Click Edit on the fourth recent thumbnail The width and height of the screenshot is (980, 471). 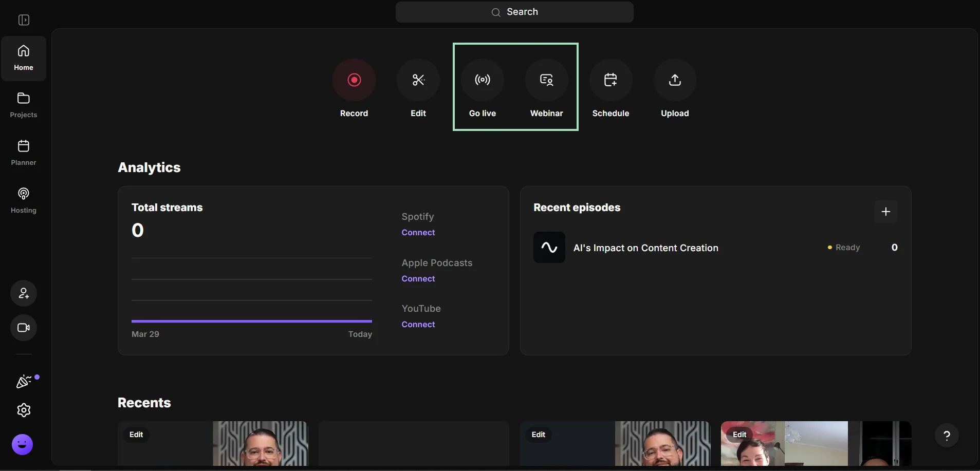coord(739,435)
